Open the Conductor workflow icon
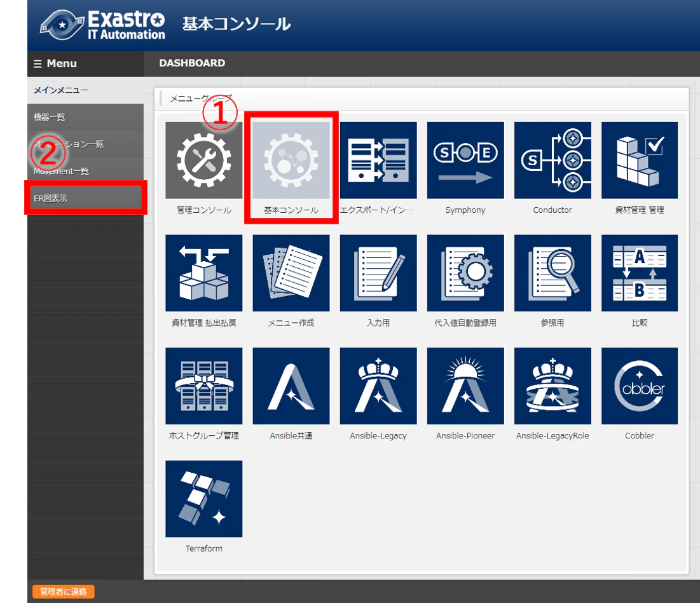 pos(552,160)
